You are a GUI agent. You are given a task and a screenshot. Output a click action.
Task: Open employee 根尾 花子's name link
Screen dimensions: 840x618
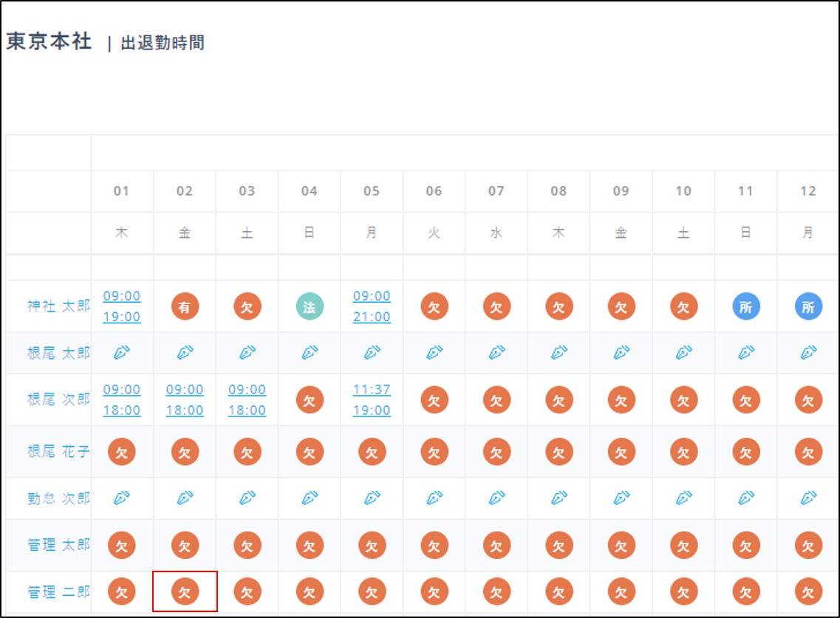click(x=59, y=451)
